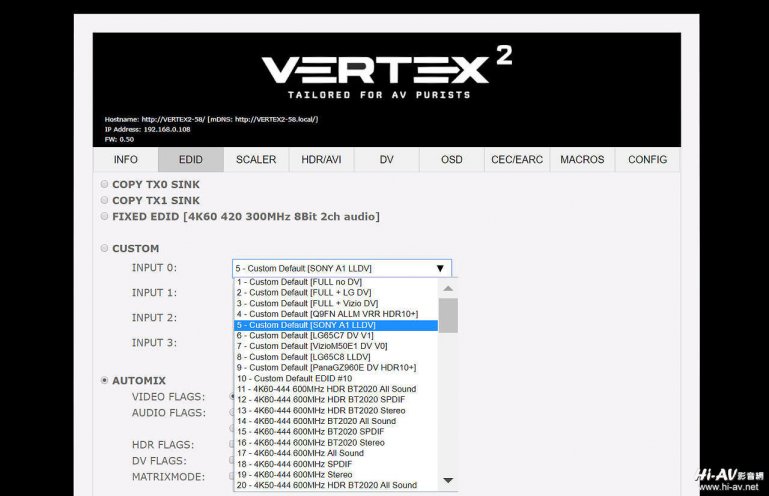The height and width of the screenshot is (496, 769).
Task: Open the INFO tab
Action: tap(126, 160)
